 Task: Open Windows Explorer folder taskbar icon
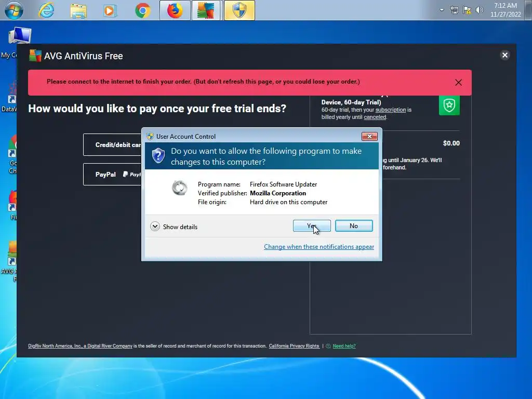point(78,10)
